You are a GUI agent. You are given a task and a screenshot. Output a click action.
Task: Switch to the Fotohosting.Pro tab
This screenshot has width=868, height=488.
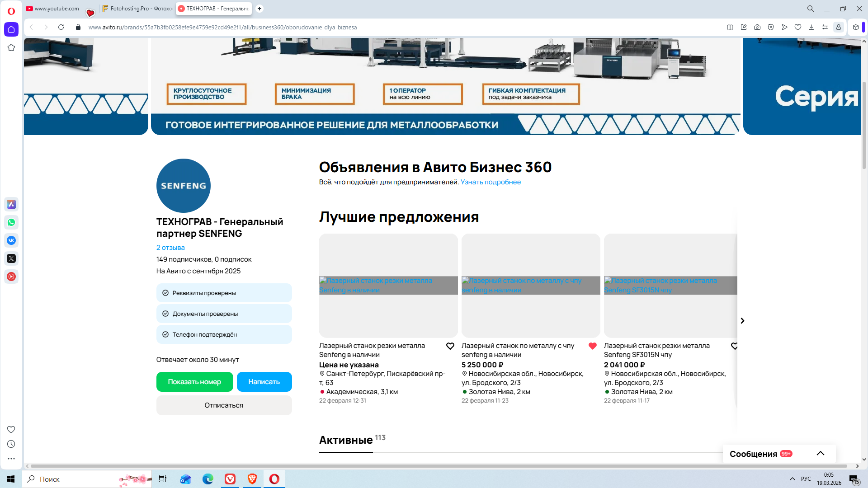(137, 9)
